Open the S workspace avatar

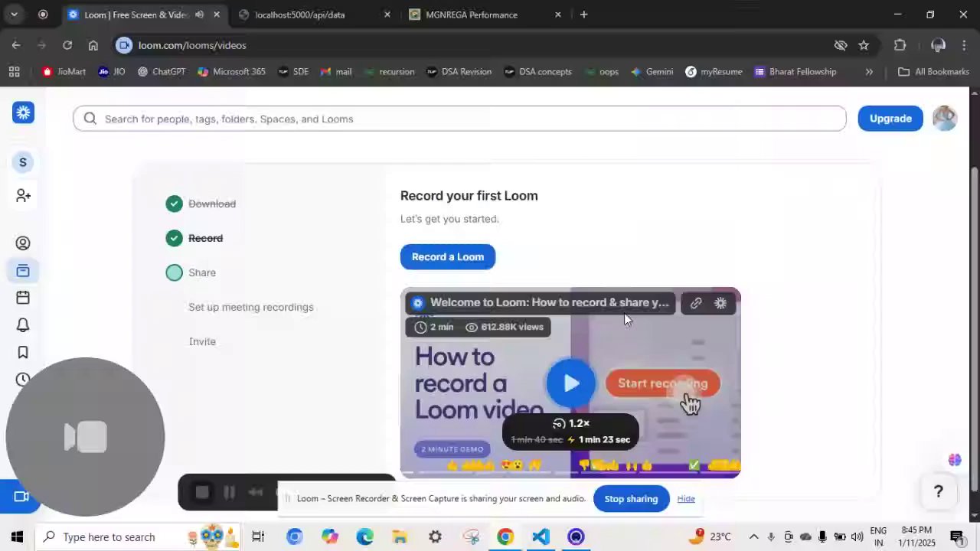(23, 162)
